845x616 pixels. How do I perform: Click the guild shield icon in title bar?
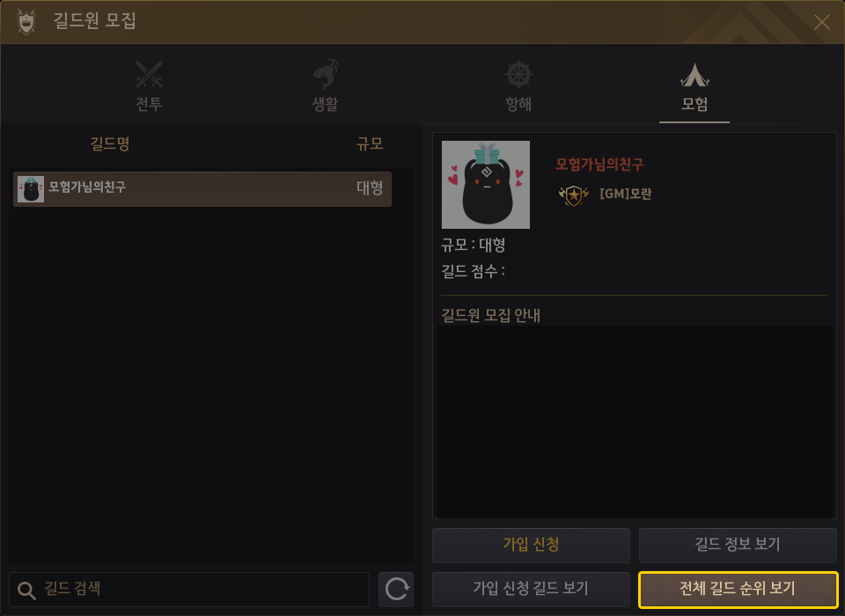coord(26,21)
